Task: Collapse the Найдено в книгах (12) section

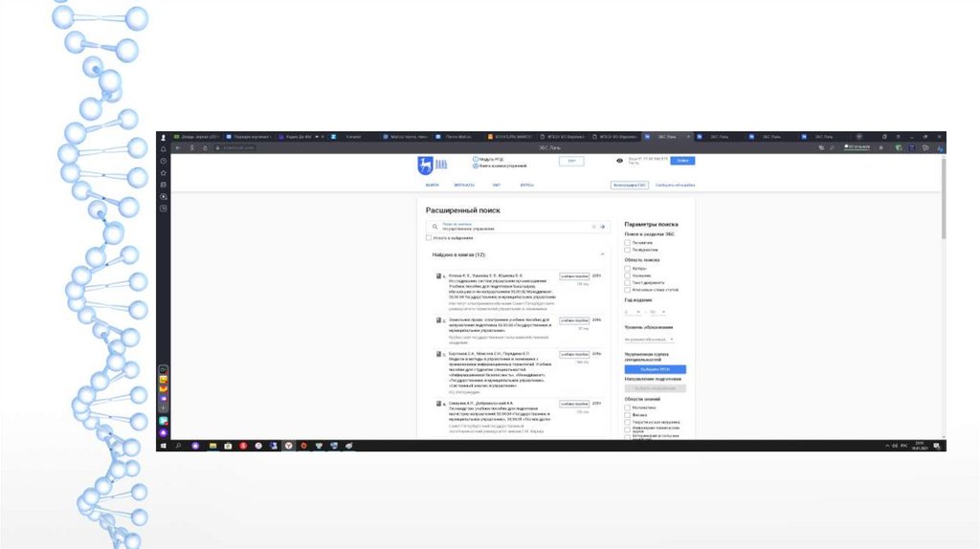Action: pyautogui.click(x=603, y=254)
